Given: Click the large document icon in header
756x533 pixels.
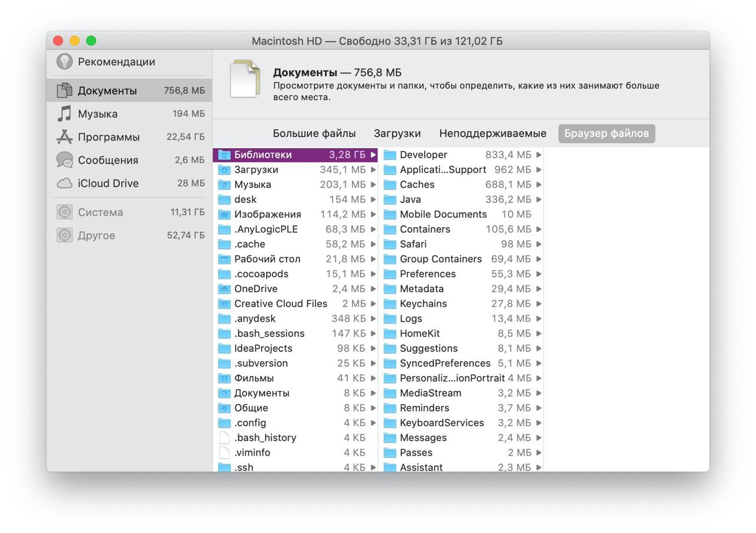Looking at the screenshot, I should coord(245,79).
